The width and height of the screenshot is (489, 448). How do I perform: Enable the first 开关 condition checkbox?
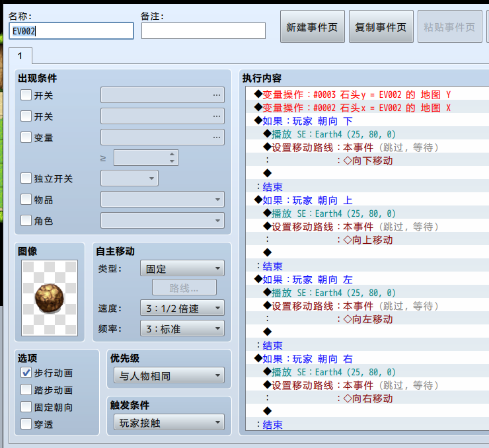click(26, 94)
